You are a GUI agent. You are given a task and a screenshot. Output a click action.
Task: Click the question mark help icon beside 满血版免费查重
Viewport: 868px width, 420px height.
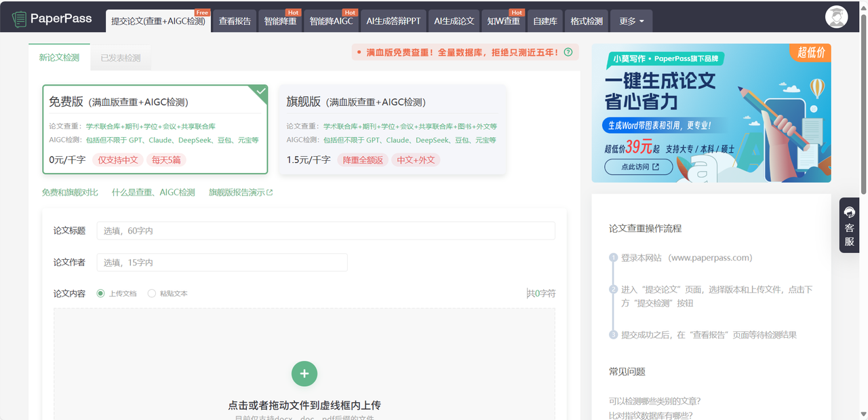click(x=568, y=51)
